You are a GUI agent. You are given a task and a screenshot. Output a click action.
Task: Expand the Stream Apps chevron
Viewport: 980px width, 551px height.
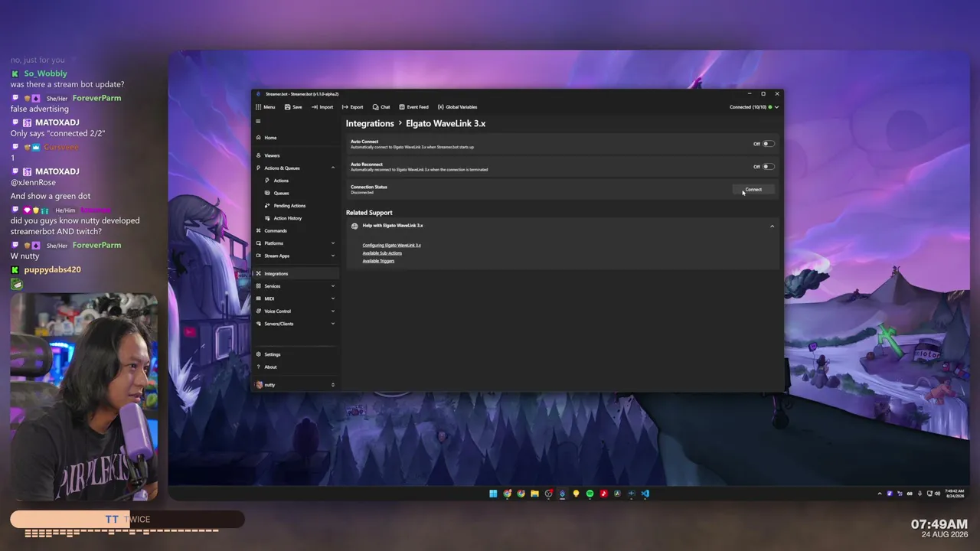[x=333, y=256]
